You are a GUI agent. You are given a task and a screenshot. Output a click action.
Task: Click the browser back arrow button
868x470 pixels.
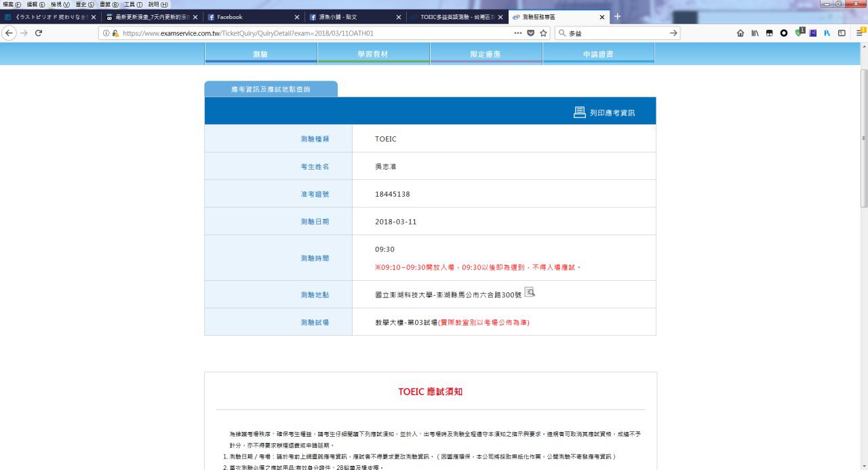[x=9, y=33]
